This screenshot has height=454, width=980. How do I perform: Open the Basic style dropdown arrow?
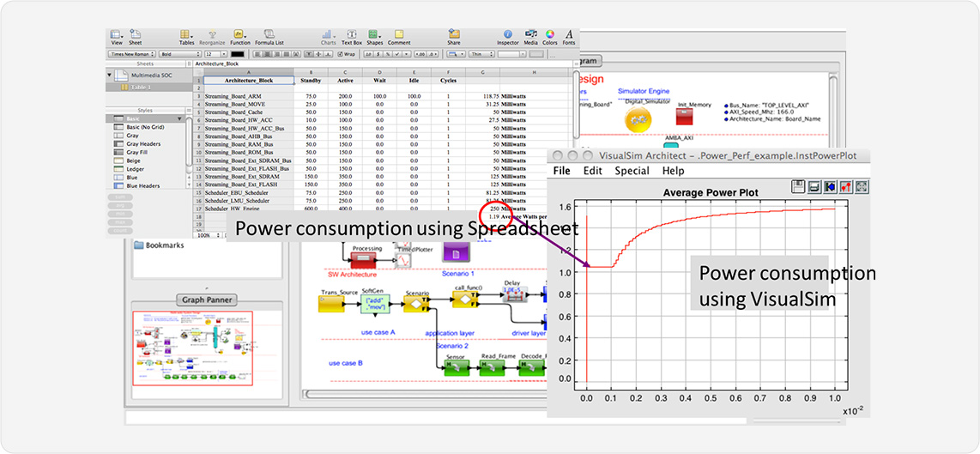click(x=180, y=118)
